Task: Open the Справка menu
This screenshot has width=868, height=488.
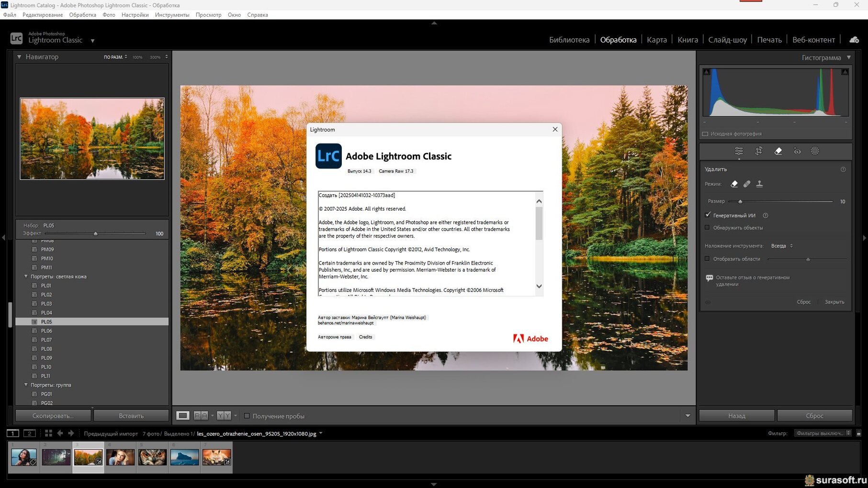Action: [x=258, y=15]
